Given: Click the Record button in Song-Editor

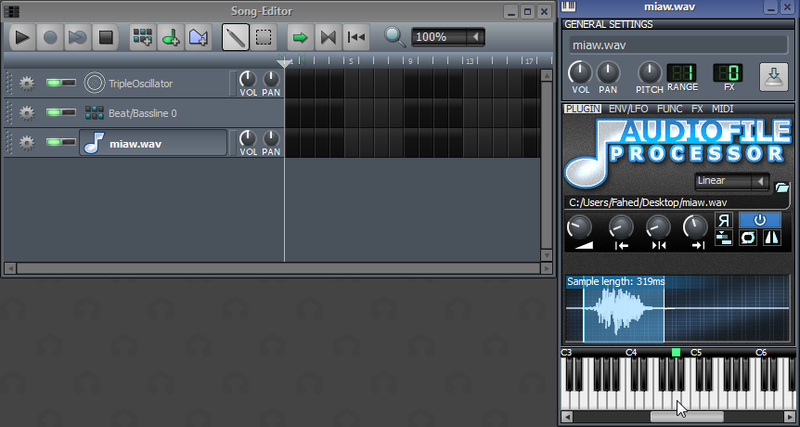Looking at the screenshot, I should 50,37.
